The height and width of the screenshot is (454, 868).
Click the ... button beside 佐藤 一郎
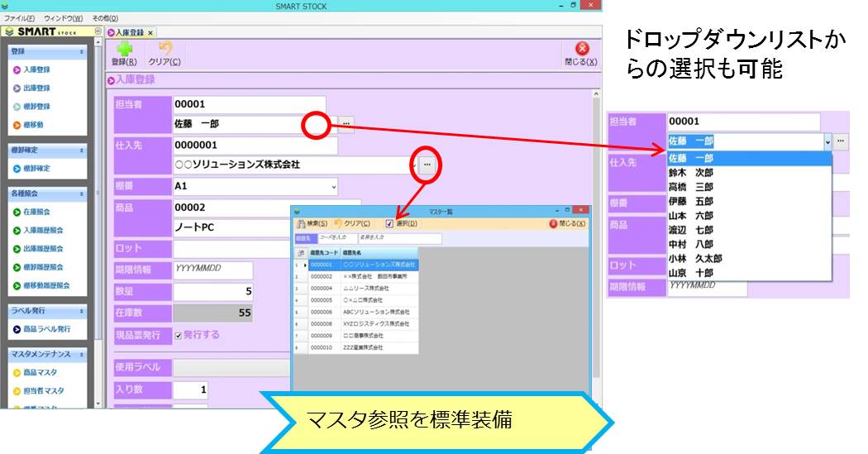pyautogui.click(x=346, y=123)
